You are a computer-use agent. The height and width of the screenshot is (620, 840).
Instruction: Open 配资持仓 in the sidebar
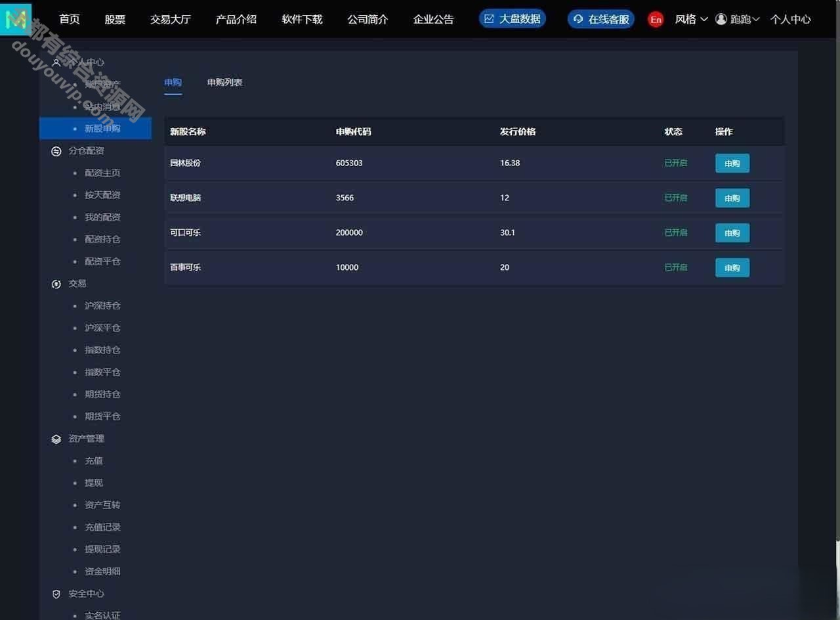[x=102, y=239]
